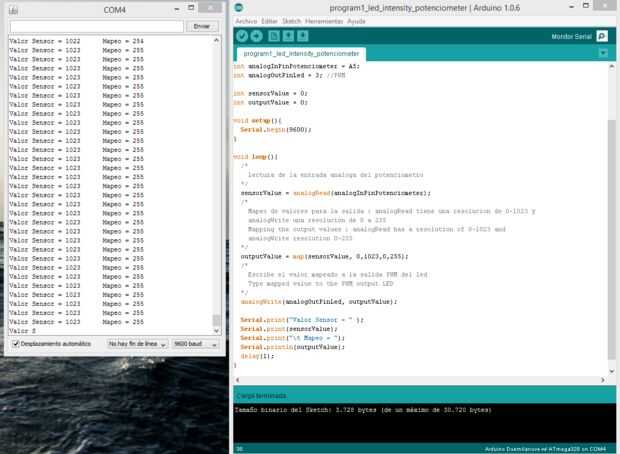Viewport: 620px width, 454px height.
Task: Click the serial monitor scrollbar down arrow
Action: [216, 331]
